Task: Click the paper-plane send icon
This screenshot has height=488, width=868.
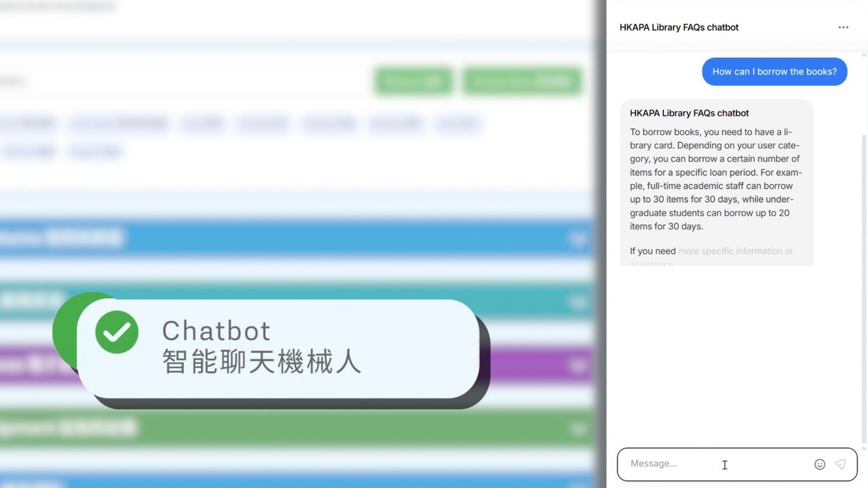Action: click(840, 465)
